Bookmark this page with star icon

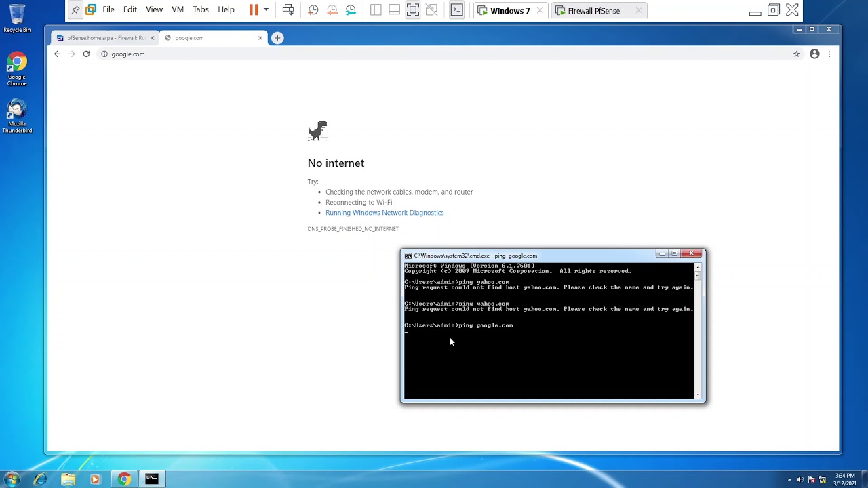click(797, 54)
